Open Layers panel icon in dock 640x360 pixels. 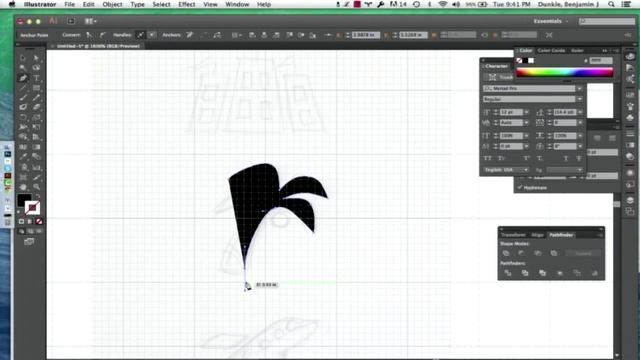(x=630, y=200)
